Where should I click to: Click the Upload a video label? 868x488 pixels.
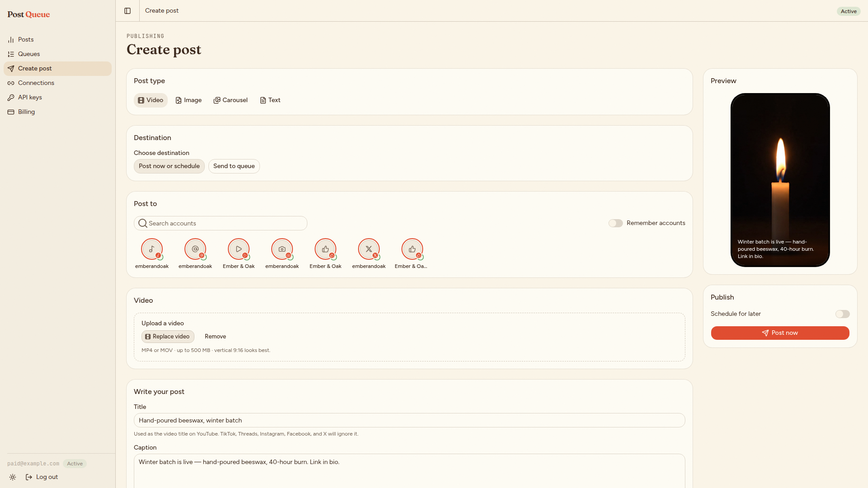[x=163, y=323]
